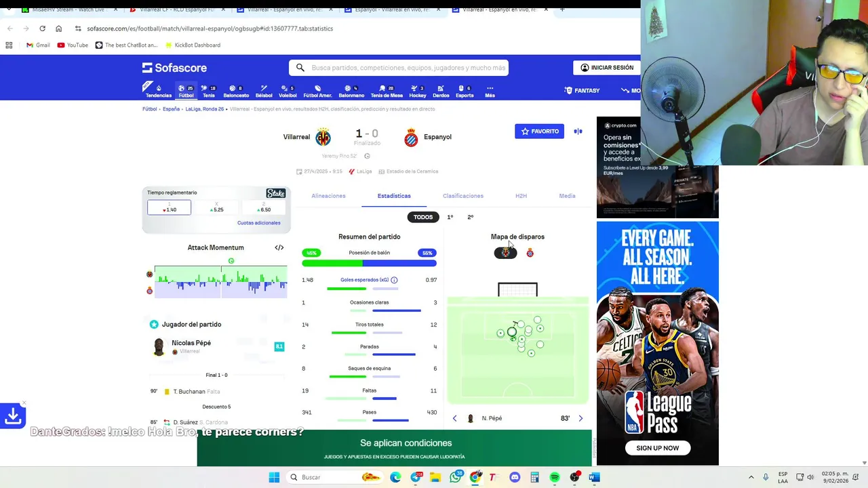Click the Sofascore search field
Image resolution: width=868 pixels, height=488 pixels.
click(x=399, y=68)
